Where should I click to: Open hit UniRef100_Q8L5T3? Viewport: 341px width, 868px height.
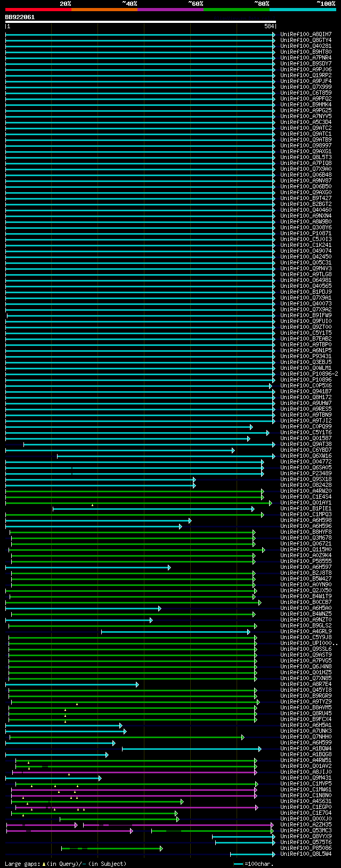tap(306, 157)
